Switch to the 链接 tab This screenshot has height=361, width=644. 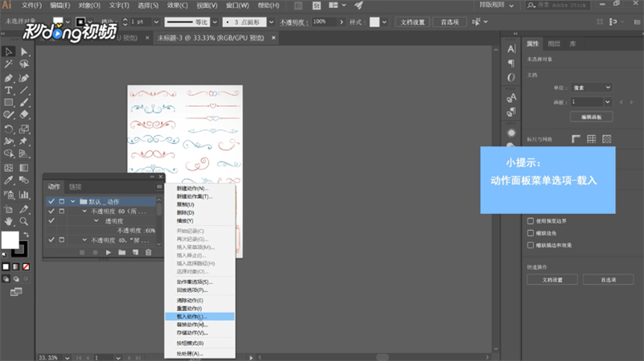point(75,187)
